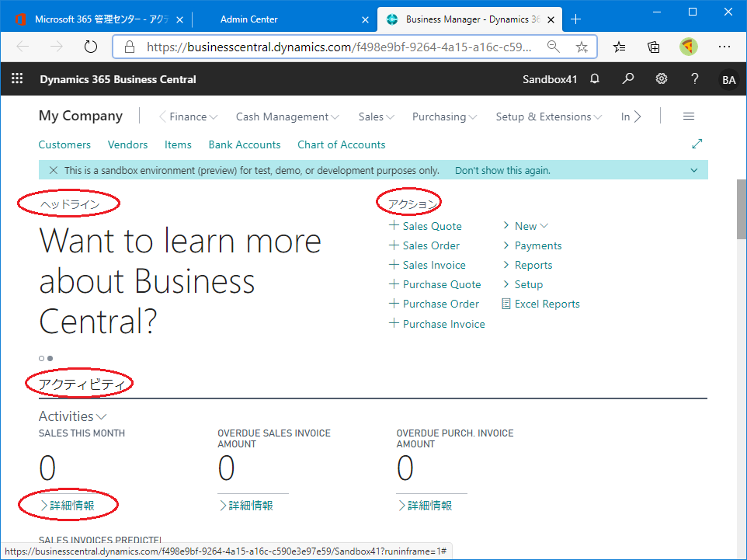This screenshot has width=747, height=560.
Task: Click the padlock site information icon
Action: [129, 47]
